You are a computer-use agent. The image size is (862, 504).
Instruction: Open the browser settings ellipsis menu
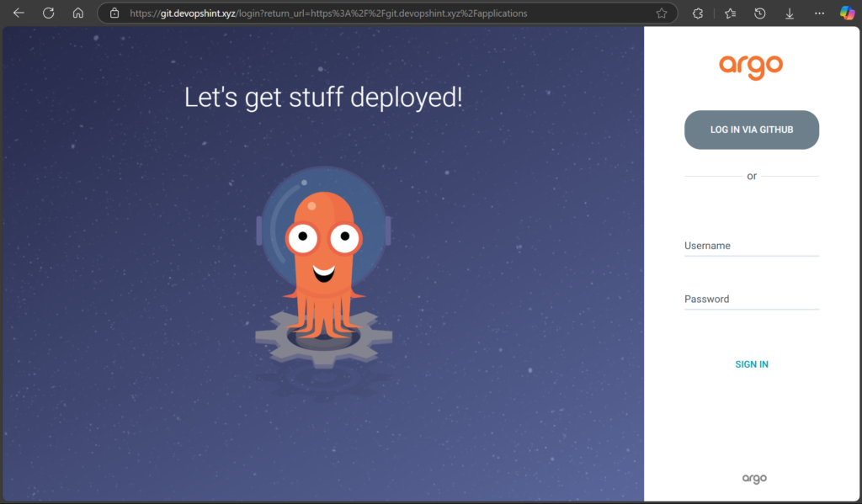click(819, 13)
